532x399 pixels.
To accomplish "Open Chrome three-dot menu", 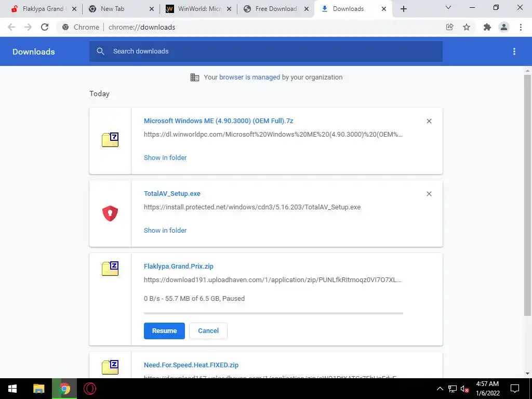I will click(x=521, y=27).
